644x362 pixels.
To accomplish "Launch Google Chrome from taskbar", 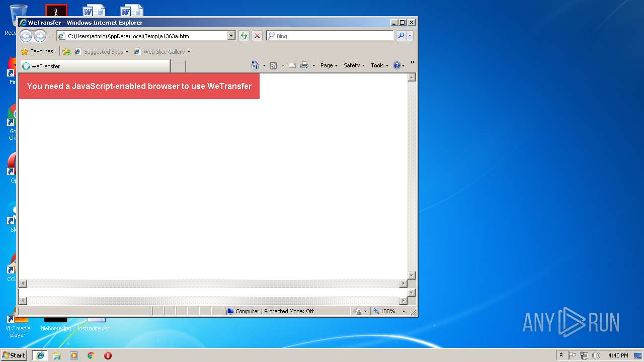I will (x=91, y=355).
